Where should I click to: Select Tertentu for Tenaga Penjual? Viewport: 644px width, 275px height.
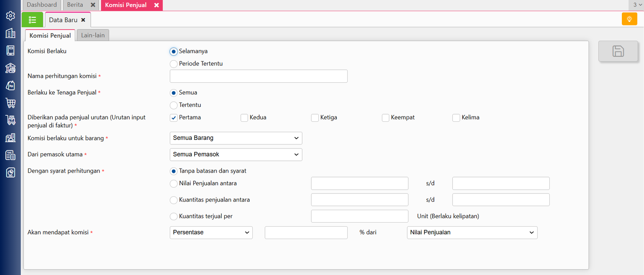tap(173, 105)
